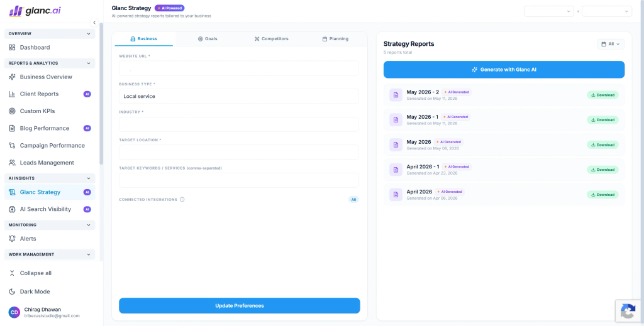Image resolution: width=644 pixels, height=326 pixels.
Task: Click the reCAPTCHA badge
Action: (x=629, y=311)
